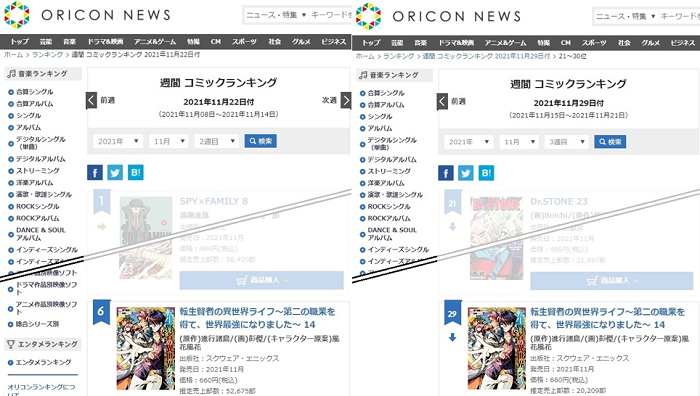700x396 pixels.
Task: Open the 音楽 nav tab on right page
Action: [421, 43]
